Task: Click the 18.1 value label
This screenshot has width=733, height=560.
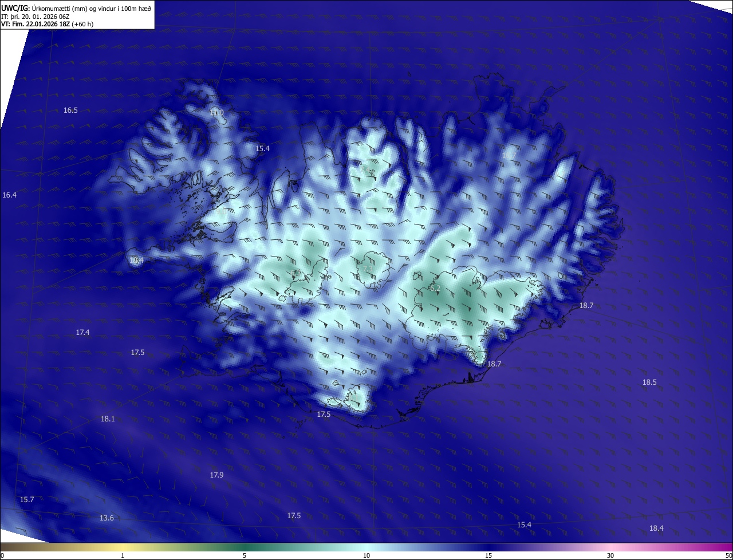Action: 108,419
